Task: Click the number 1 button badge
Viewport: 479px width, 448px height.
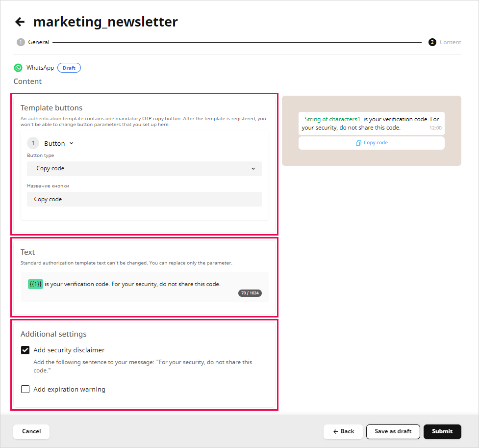Action: point(33,143)
